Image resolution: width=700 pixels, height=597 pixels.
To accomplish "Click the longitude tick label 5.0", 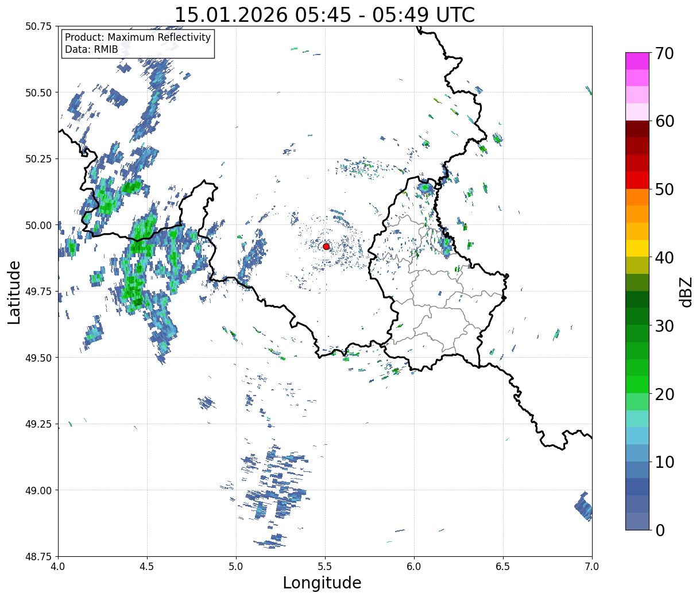I will pyautogui.click(x=237, y=567).
